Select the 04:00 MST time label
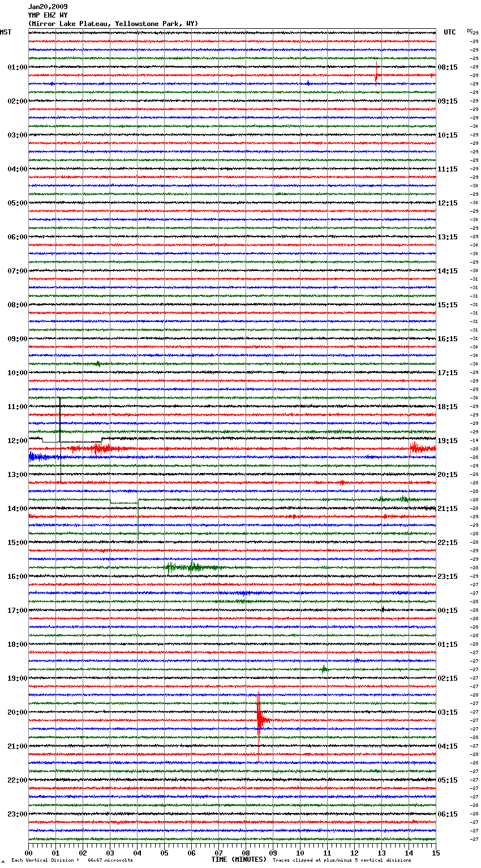This screenshot has width=481, height=868. (18, 169)
